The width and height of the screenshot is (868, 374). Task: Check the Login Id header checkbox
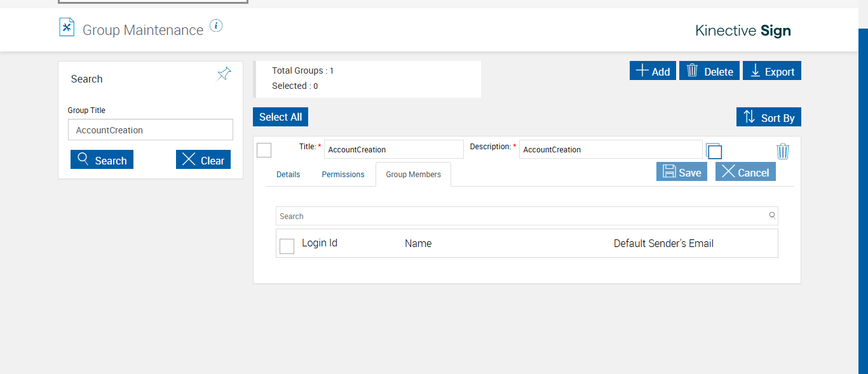pos(287,246)
